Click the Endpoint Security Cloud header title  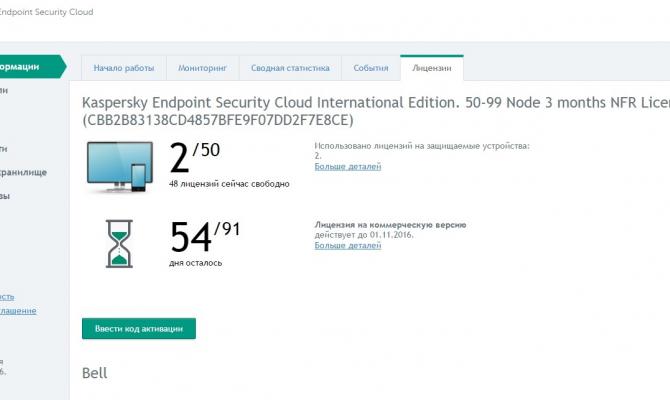pos(46,12)
